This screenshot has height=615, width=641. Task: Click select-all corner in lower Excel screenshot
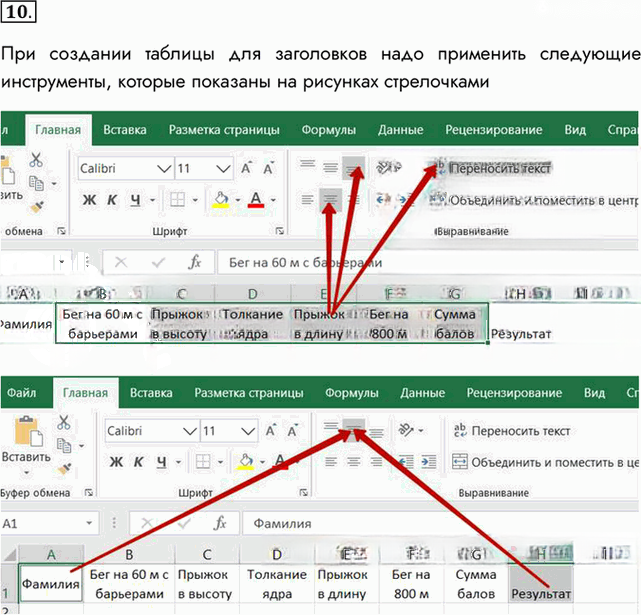click(9, 554)
